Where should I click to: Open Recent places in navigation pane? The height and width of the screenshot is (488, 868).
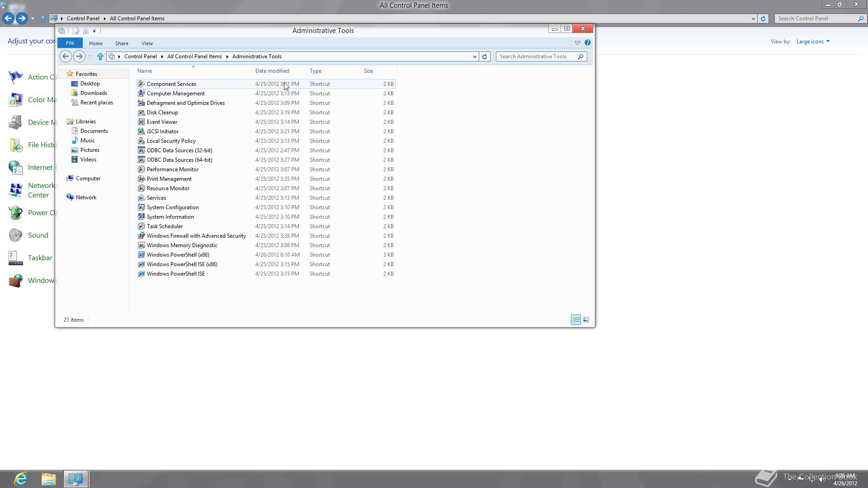tap(96, 103)
